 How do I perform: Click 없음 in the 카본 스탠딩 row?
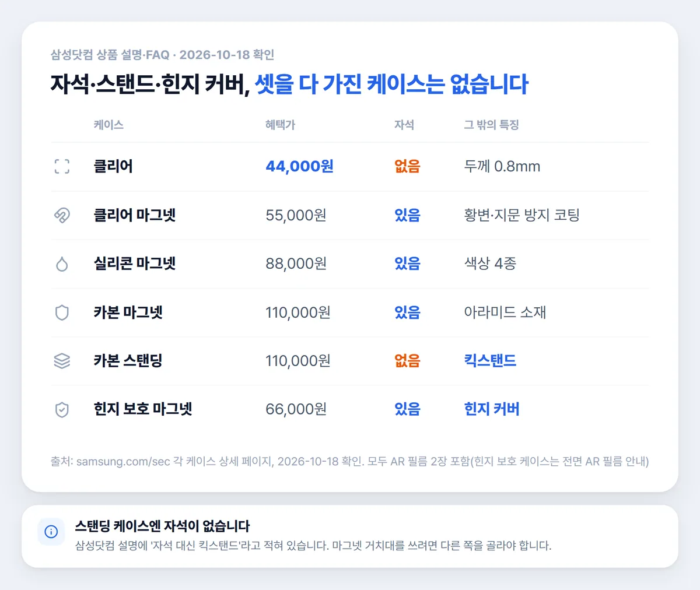(x=407, y=361)
